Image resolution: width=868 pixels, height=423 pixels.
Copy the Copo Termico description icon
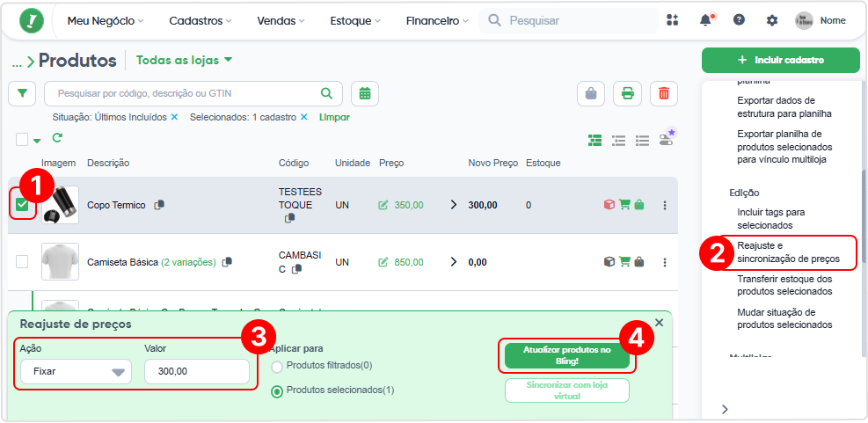coord(159,205)
